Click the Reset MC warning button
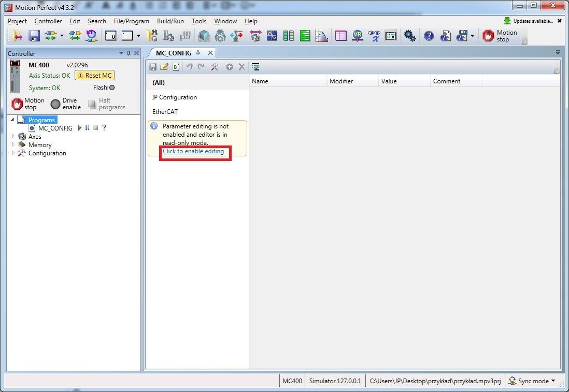 tap(94, 76)
